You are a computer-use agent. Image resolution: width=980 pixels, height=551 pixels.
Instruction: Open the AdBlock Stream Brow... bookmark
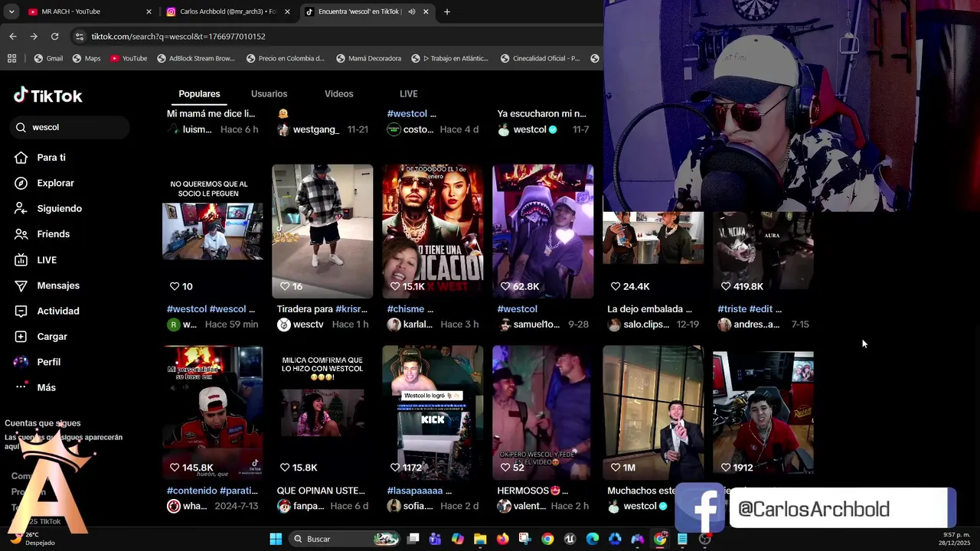[x=196, y=58]
